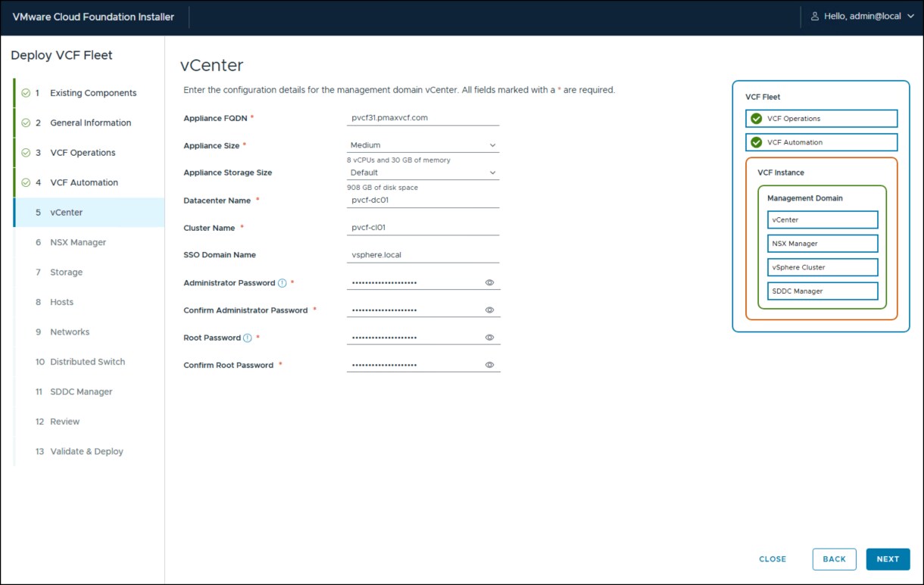924x585 pixels.
Task: Click the SDDC Manager box in diagram
Action: (x=823, y=291)
